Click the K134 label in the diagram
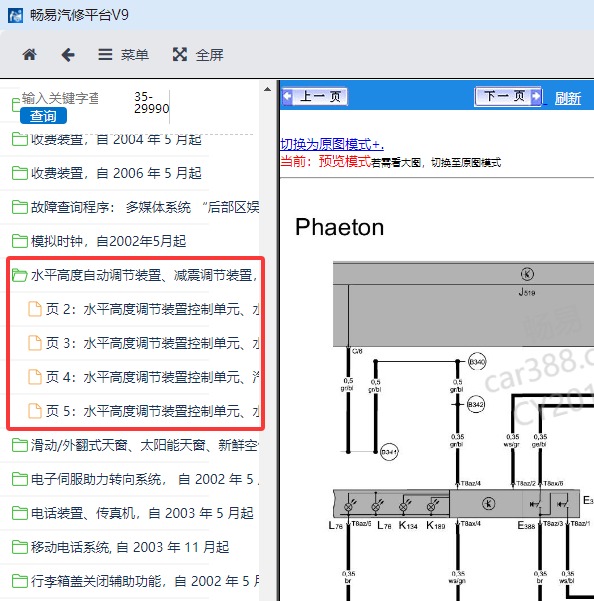Image resolution: width=594 pixels, height=601 pixels. (x=408, y=525)
